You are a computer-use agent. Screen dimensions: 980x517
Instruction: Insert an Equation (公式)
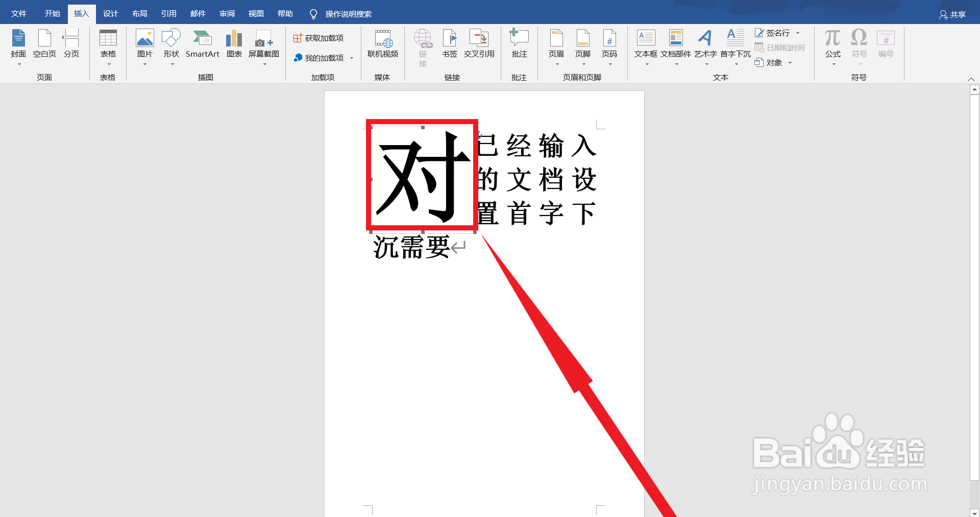pyautogui.click(x=833, y=47)
